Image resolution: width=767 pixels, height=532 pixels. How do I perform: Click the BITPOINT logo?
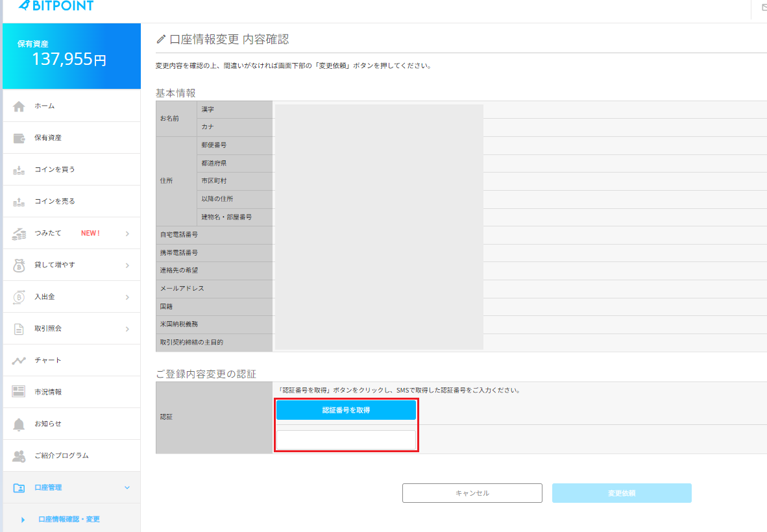[56, 6]
